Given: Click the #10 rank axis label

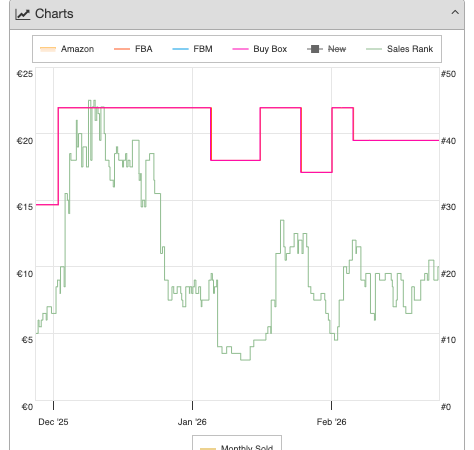Looking at the screenshot, I should (448, 340).
